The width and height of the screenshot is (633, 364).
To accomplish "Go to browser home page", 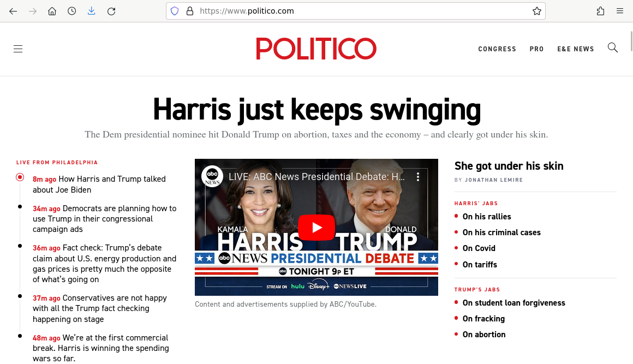I will (x=52, y=11).
